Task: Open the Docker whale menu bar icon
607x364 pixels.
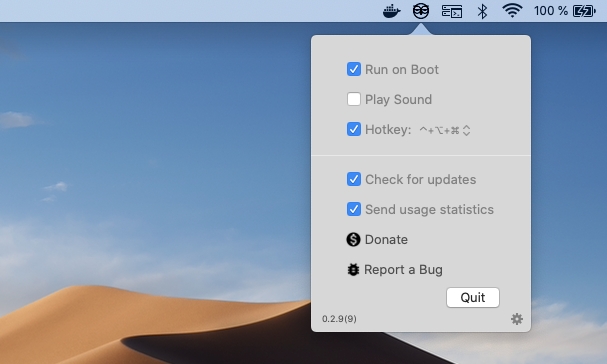Action: coord(391,11)
